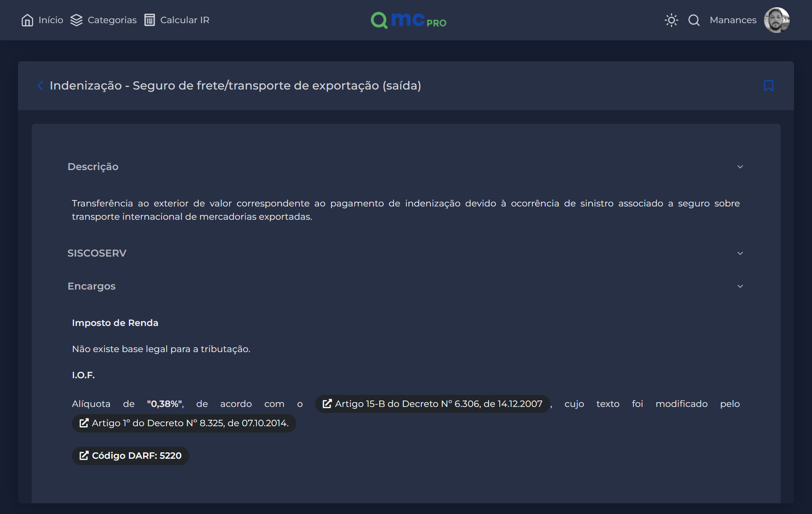The image size is (812, 514).
Task: Click the Código DARF: 5220 button
Action: pyautogui.click(x=131, y=456)
